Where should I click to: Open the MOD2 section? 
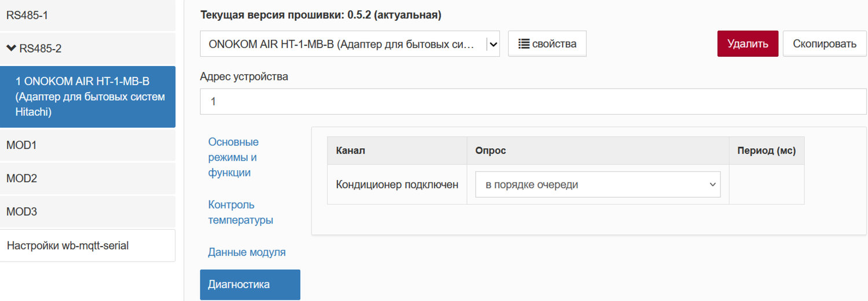pyautogui.click(x=87, y=178)
